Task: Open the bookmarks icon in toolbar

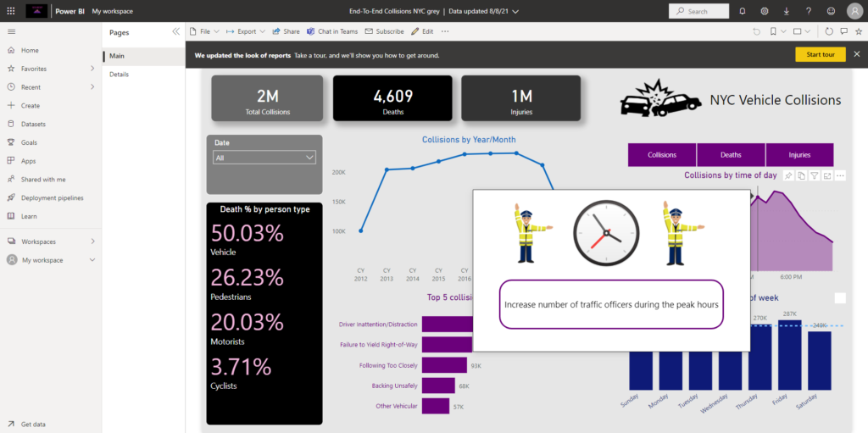Action: point(773,31)
